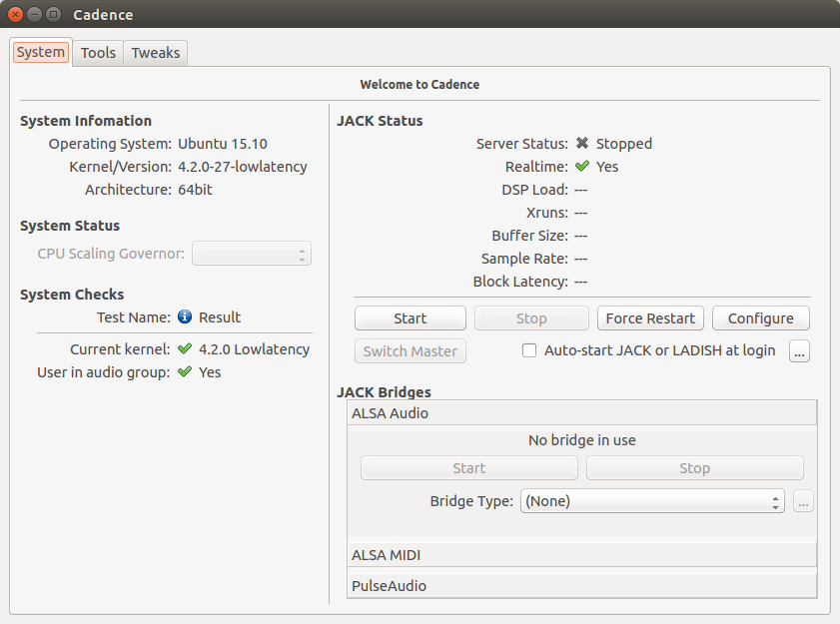Click the User in audio group checkmark
Screen dimensions: 840x624
coord(185,371)
